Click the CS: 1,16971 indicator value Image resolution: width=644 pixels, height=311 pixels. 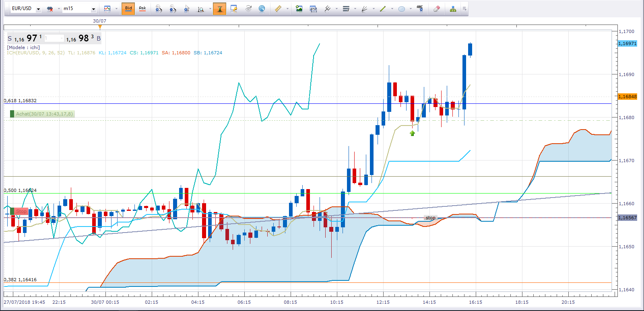tap(144, 53)
